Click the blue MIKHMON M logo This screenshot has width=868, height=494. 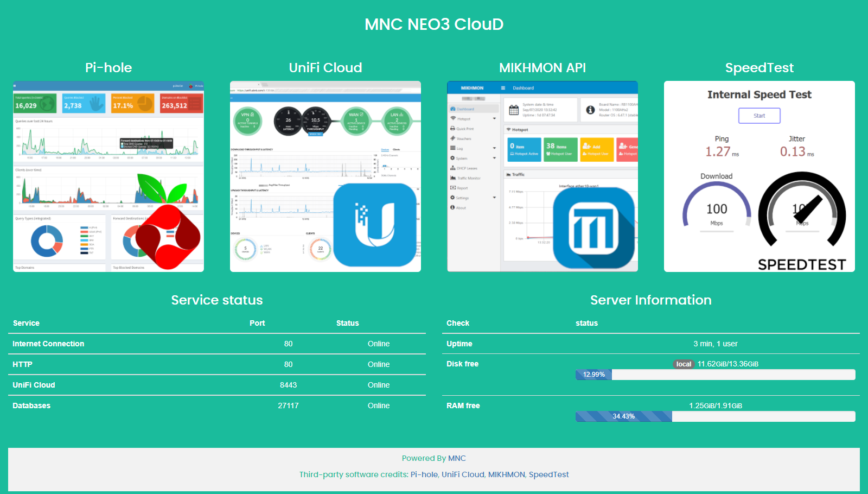click(593, 228)
